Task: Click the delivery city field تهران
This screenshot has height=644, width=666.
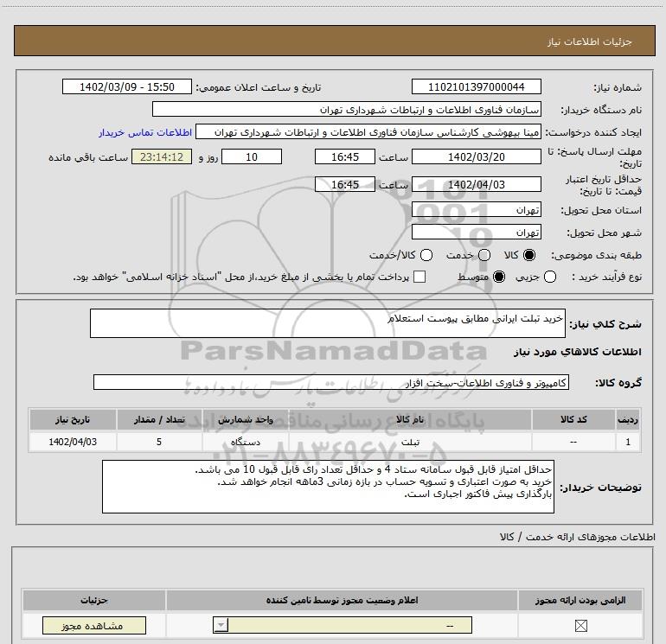Action: coord(476,232)
